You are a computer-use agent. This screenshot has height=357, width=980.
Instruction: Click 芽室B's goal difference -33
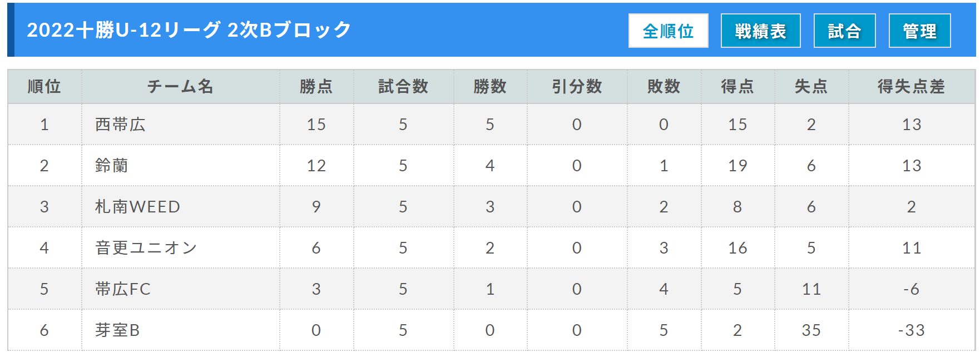click(x=912, y=330)
